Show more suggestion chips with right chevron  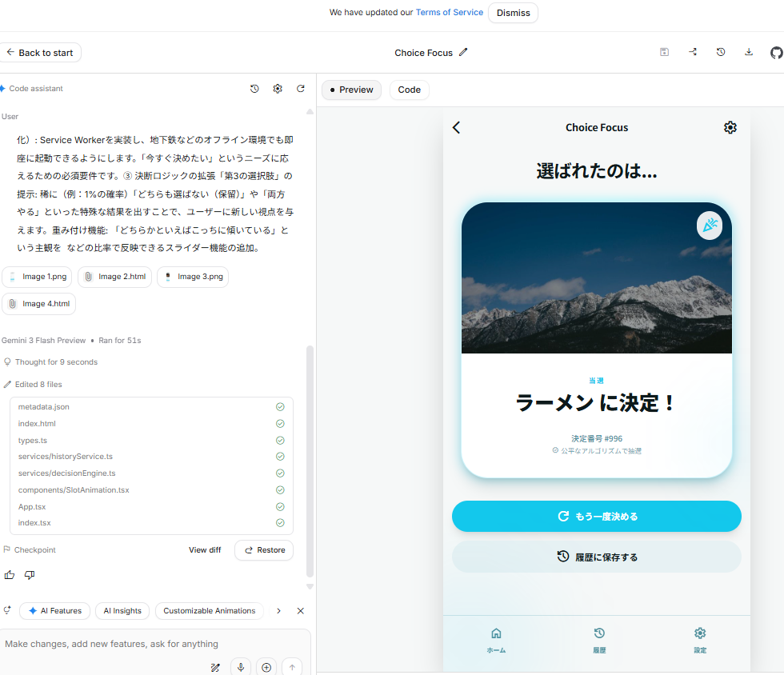coord(278,611)
